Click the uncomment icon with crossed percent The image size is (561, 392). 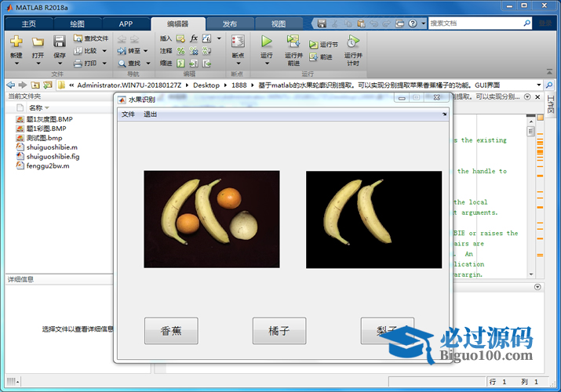point(194,51)
